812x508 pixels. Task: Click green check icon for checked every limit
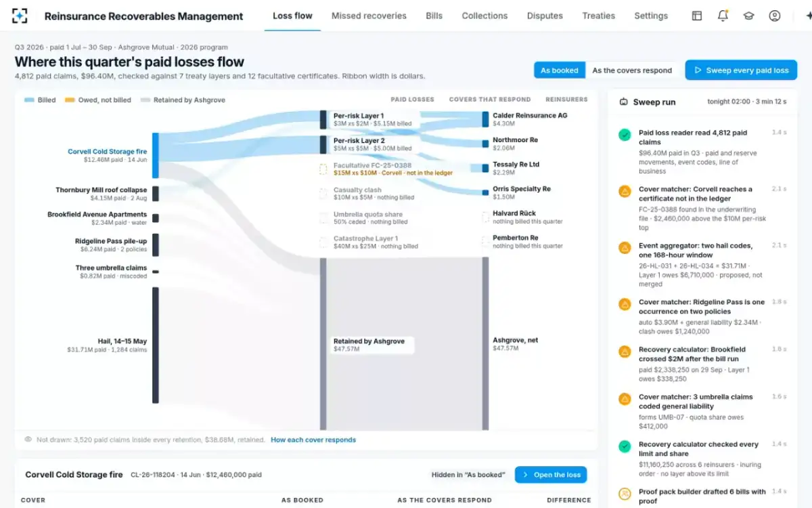(x=625, y=446)
